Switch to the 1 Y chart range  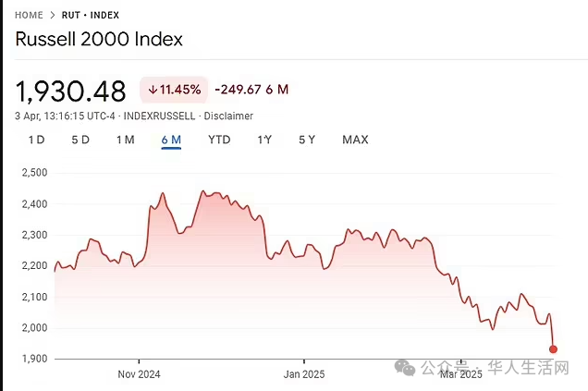264,140
